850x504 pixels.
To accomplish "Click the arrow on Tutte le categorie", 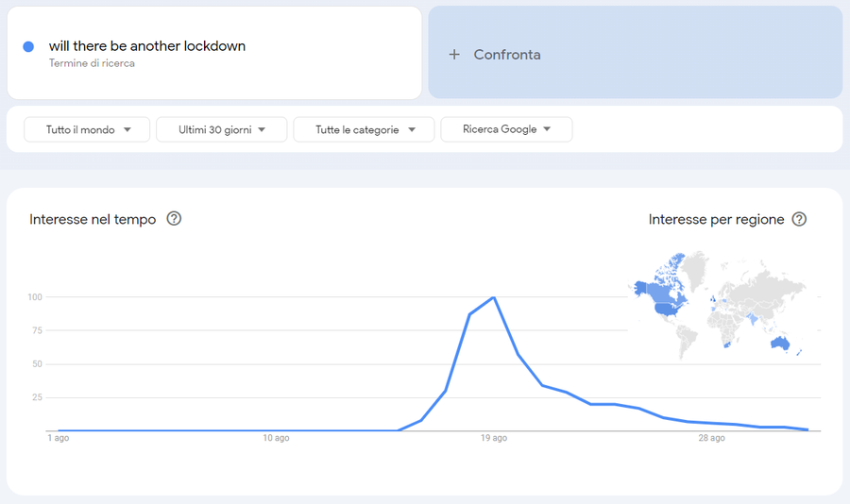I will (x=412, y=129).
